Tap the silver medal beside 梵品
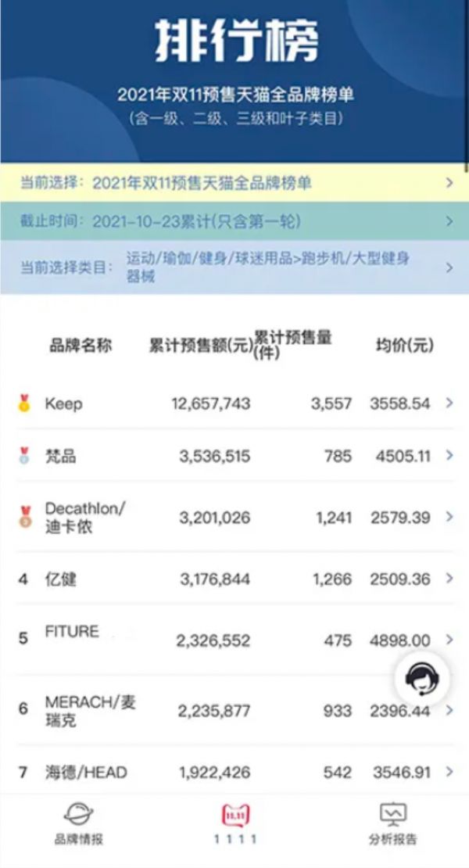 [x=24, y=456]
